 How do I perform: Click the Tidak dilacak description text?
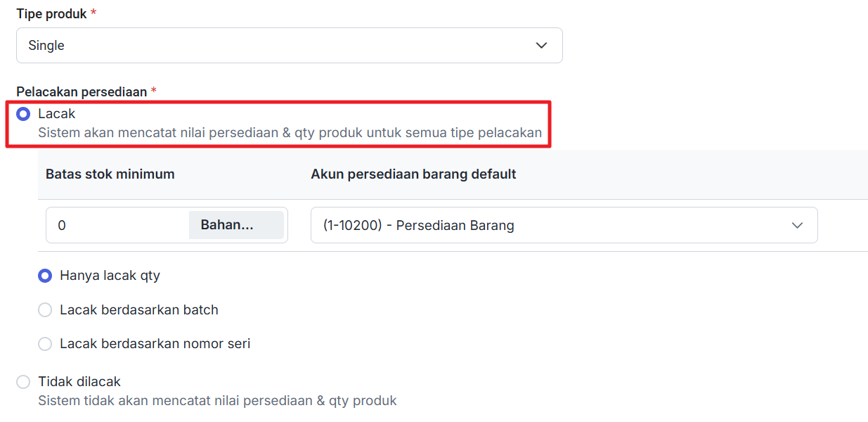coord(217,401)
